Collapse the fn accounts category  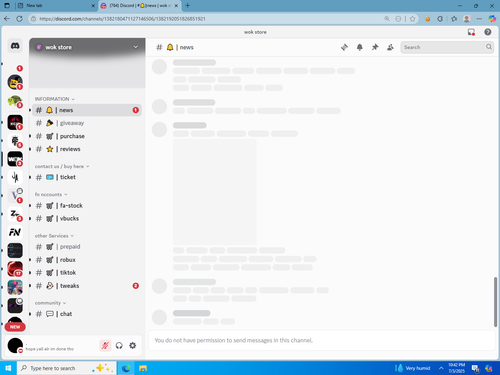[51, 194]
